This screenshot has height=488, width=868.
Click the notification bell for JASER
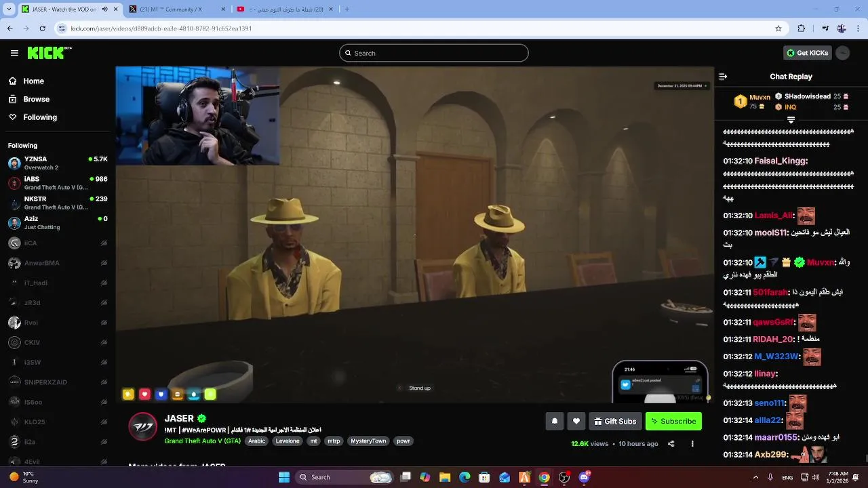[x=555, y=421]
